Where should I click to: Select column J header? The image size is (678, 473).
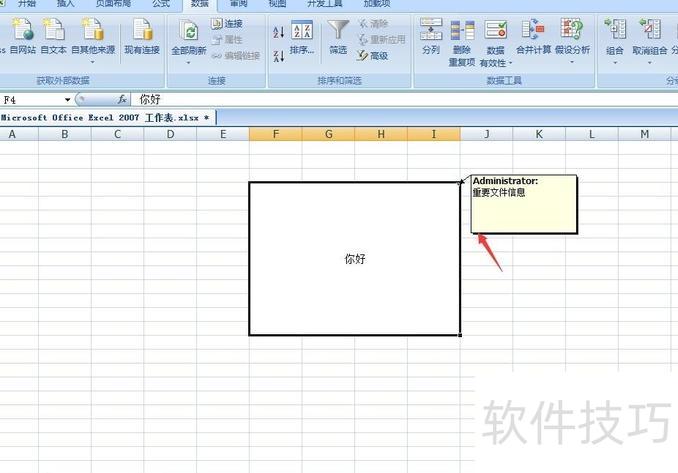coord(486,134)
